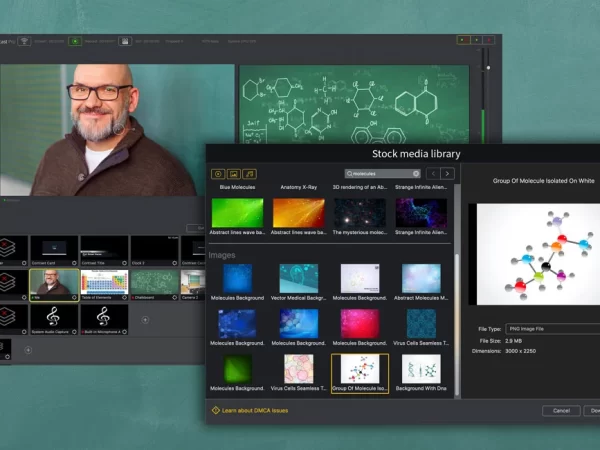Adjust the master volume slider knob in Wirecast

point(488,68)
